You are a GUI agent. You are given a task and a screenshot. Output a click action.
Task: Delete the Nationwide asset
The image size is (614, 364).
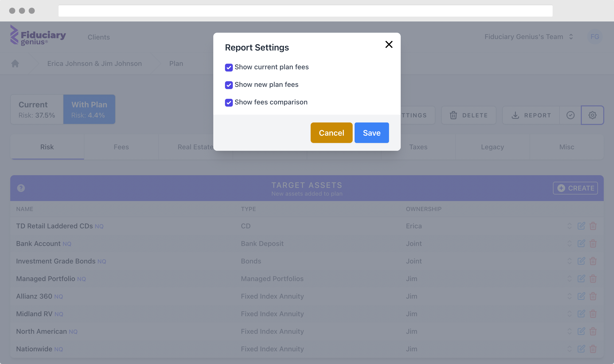pyautogui.click(x=593, y=349)
